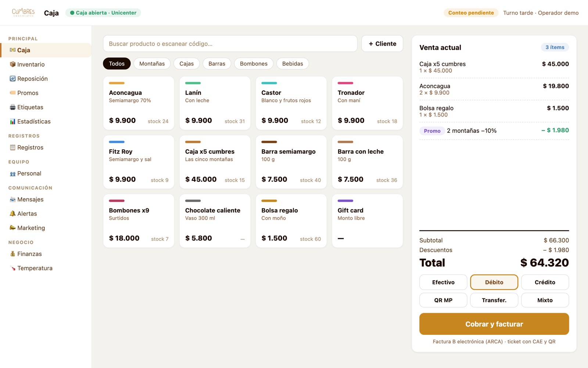Select Transfer. payment method

tap(494, 300)
